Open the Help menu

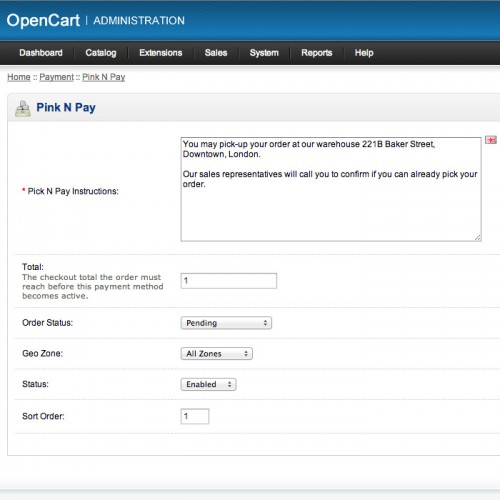[364, 53]
